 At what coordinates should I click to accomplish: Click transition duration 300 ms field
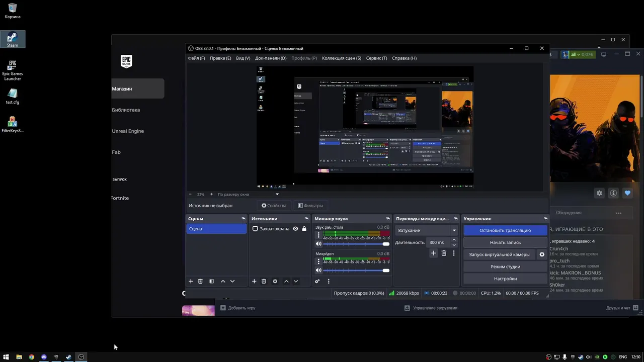click(x=438, y=242)
